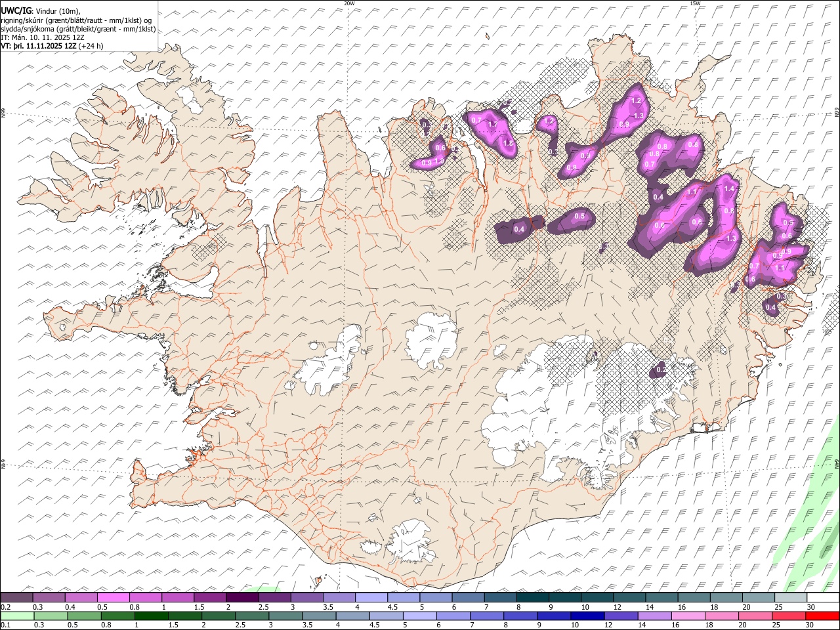
Task: Click the '18' label in bottom legend row
Action: pyautogui.click(x=710, y=625)
